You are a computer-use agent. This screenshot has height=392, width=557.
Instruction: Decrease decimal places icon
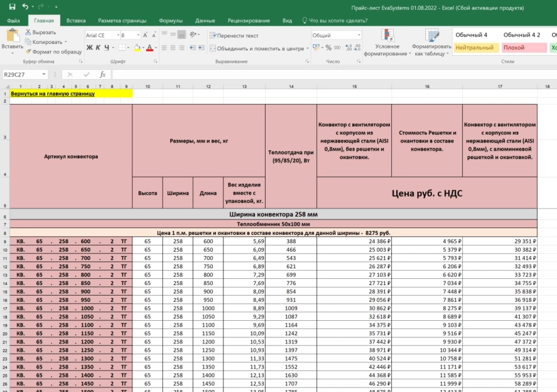(x=357, y=48)
